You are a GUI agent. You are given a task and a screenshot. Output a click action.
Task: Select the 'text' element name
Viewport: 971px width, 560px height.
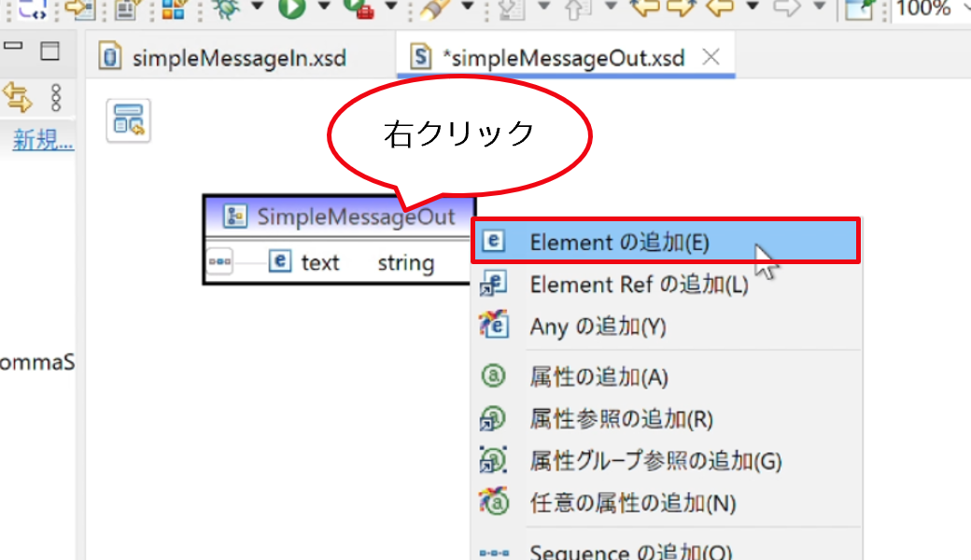[320, 263]
